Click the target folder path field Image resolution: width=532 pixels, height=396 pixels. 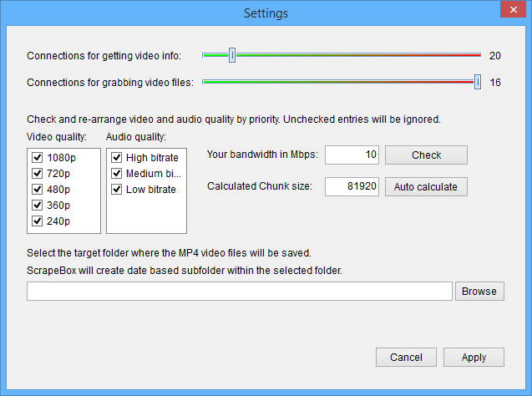pos(239,292)
